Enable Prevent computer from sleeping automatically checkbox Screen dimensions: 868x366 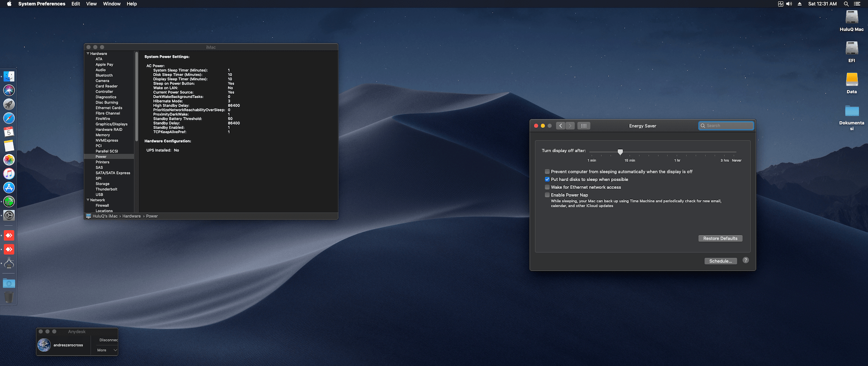point(547,172)
